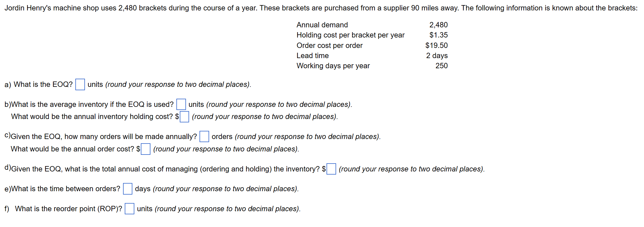The height and width of the screenshot is (227, 644).
Task: Click the 'What is the EOQ?' question text
Action: 43,84
